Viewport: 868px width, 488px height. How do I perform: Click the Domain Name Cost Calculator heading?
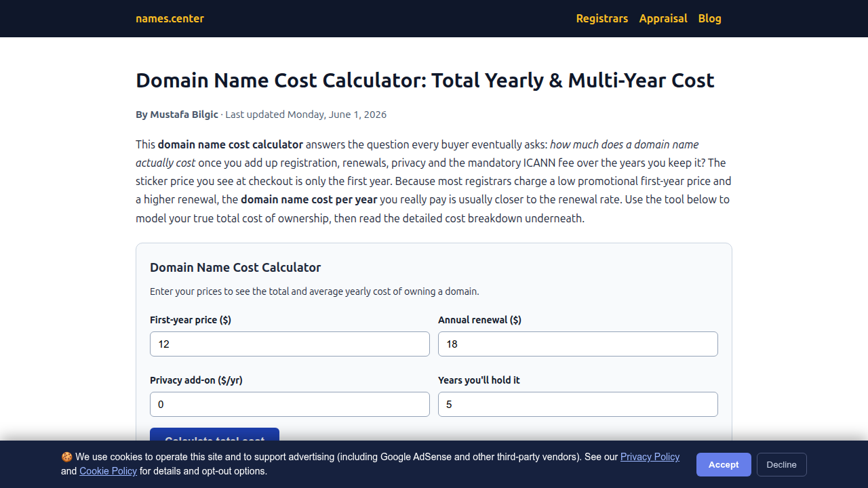click(x=235, y=268)
